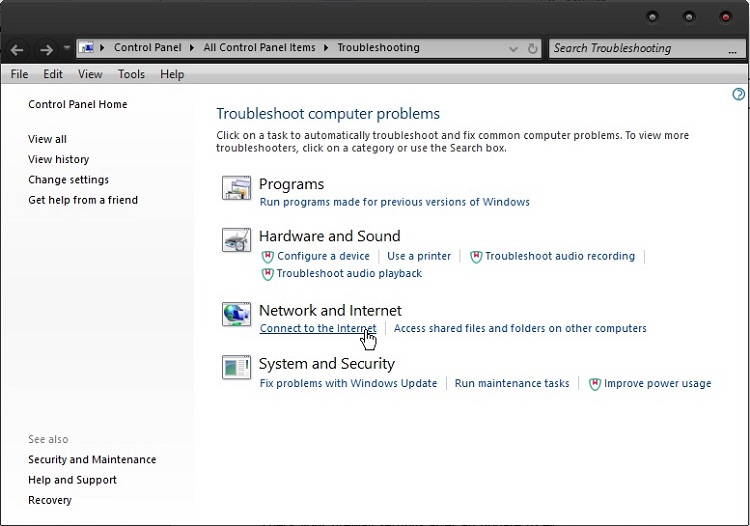Open View history
The height and width of the screenshot is (526, 750).
tap(58, 159)
